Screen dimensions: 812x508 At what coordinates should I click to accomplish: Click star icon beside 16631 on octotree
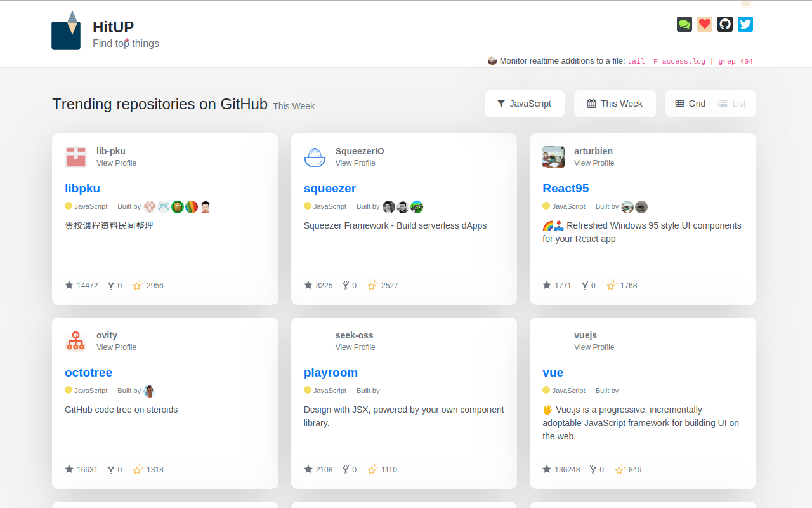tap(69, 469)
